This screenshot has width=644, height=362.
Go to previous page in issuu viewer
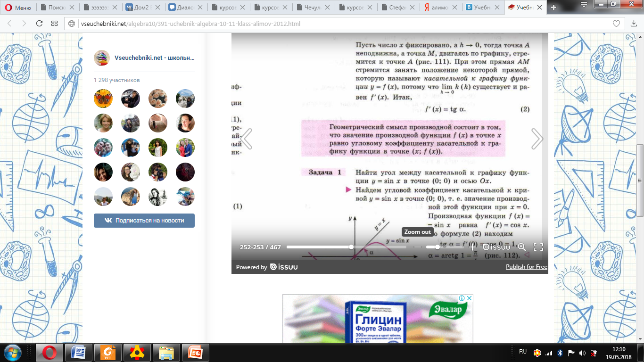pos(247,138)
